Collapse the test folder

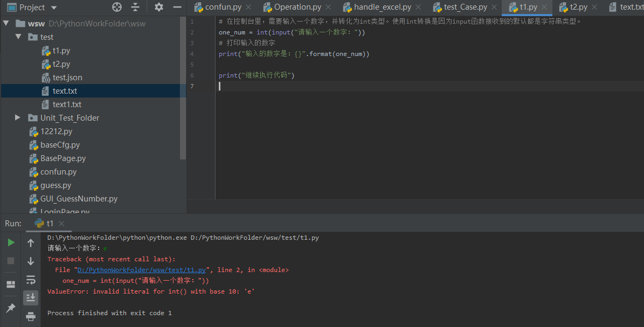point(18,37)
